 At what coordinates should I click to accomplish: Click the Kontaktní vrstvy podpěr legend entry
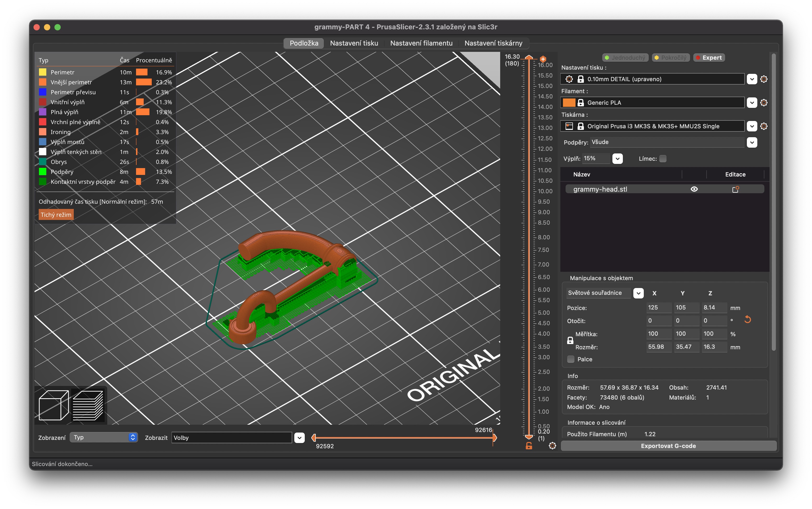point(105,182)
